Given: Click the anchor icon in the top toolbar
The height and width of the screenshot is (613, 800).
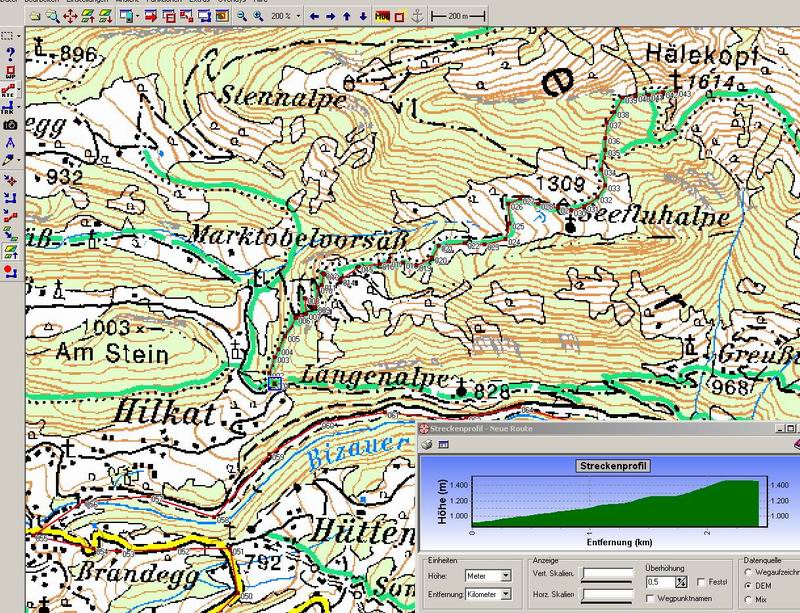Looking at the screenshot, I should [417, 16].
